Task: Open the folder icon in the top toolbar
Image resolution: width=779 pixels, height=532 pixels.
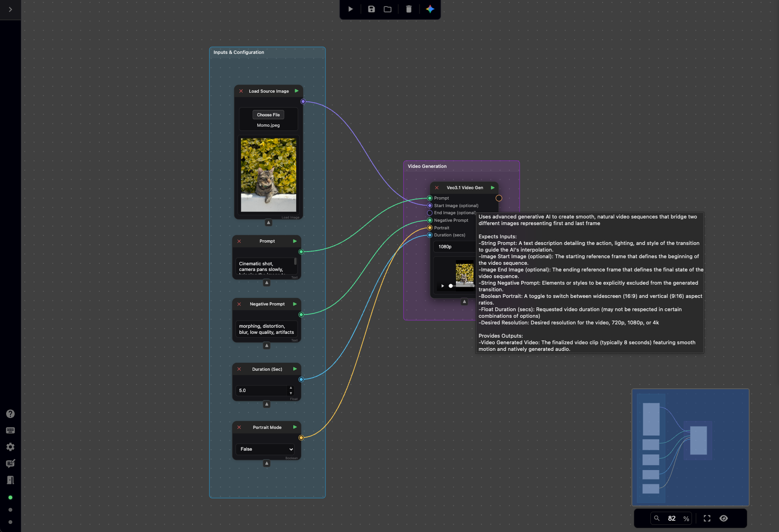Action: pos(387,9)
